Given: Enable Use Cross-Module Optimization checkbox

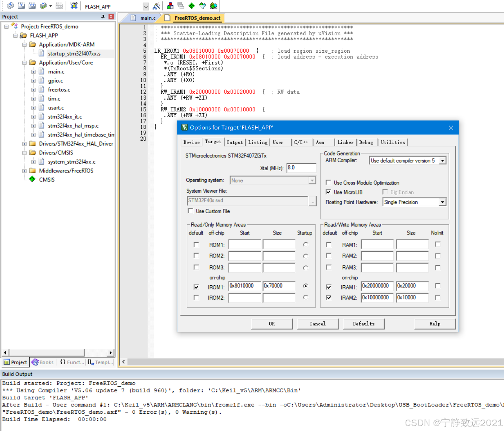Looking at the screenshot, I should click(328, 182).
